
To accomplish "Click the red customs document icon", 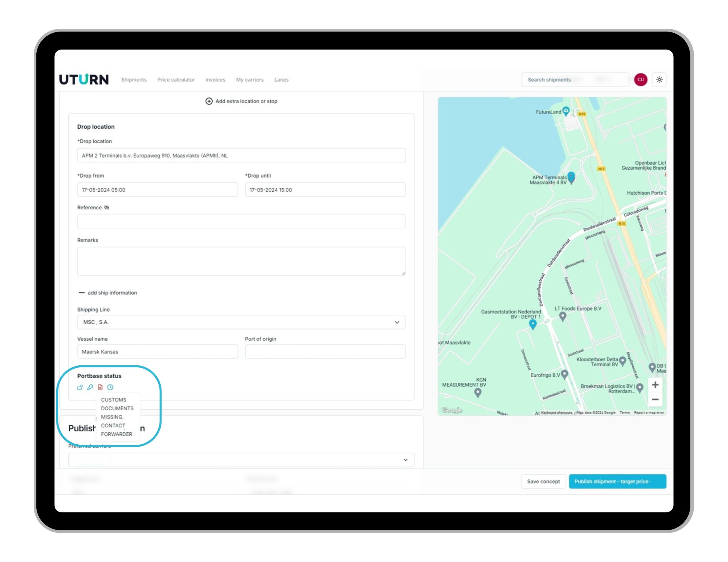I will [x=100, y=387].
